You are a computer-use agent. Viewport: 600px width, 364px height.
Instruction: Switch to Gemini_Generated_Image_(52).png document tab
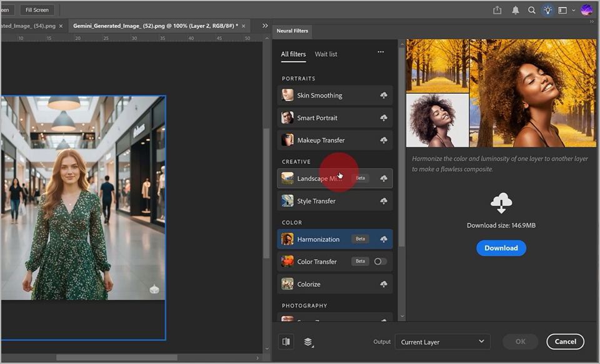coord(155,26)
